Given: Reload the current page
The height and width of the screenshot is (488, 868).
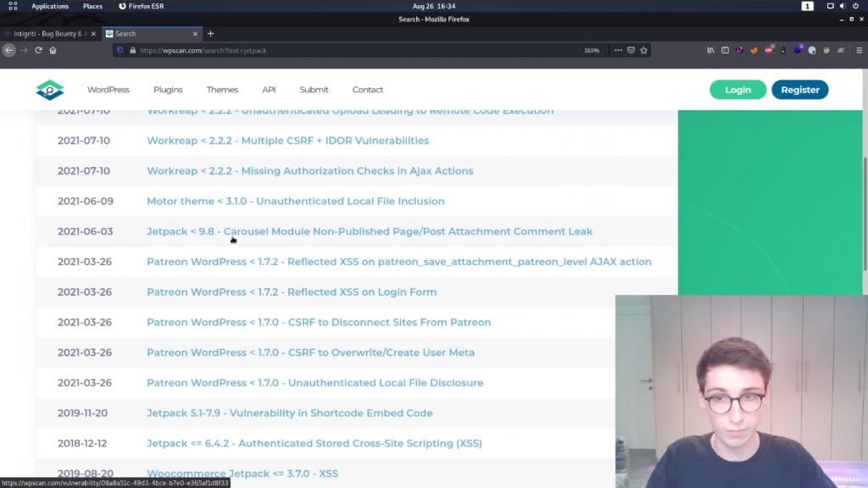Looking at the screenshot, I should click(x=38, y=50).
